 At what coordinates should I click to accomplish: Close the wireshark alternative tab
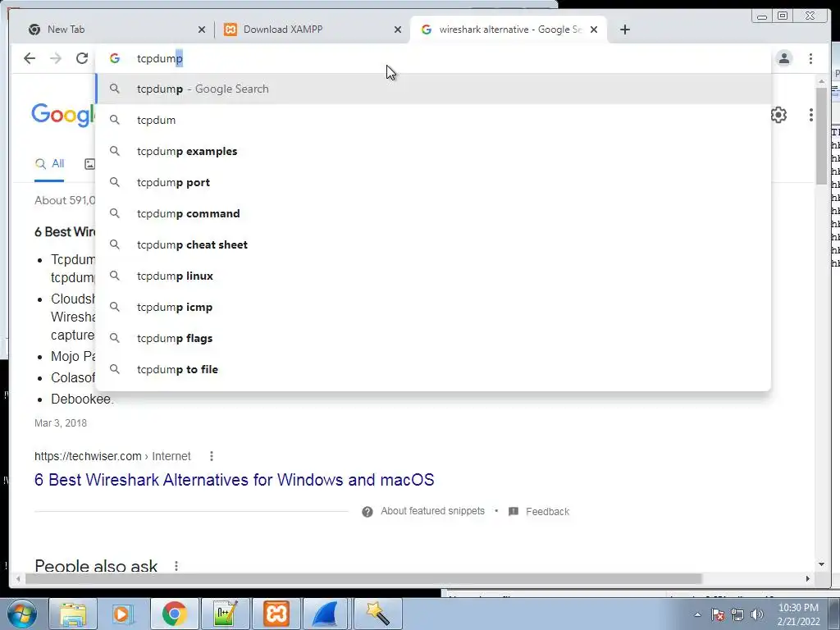pos(594,30)
